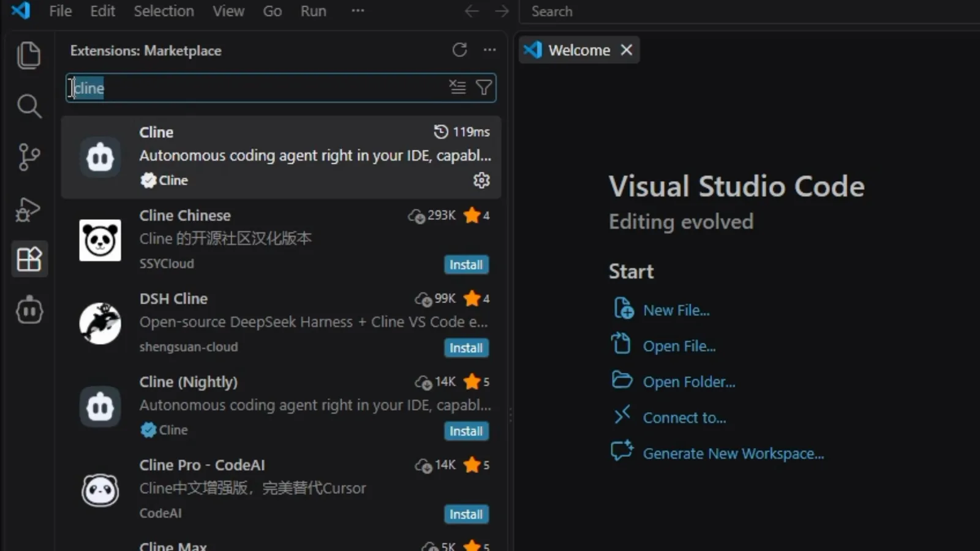Image resolution: width=980 pixels, height=551 pixels.
Task: Select the Cline extension title
Action: (x=156, y=132)
